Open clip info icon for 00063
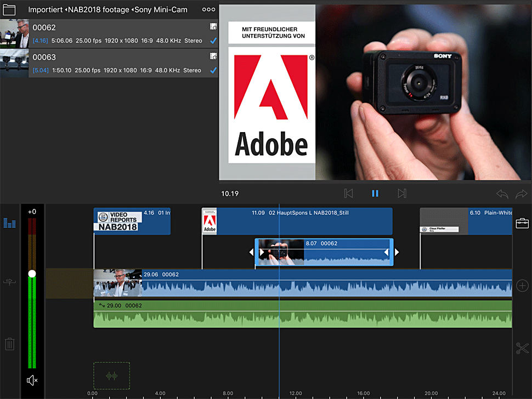 (213, 56)
